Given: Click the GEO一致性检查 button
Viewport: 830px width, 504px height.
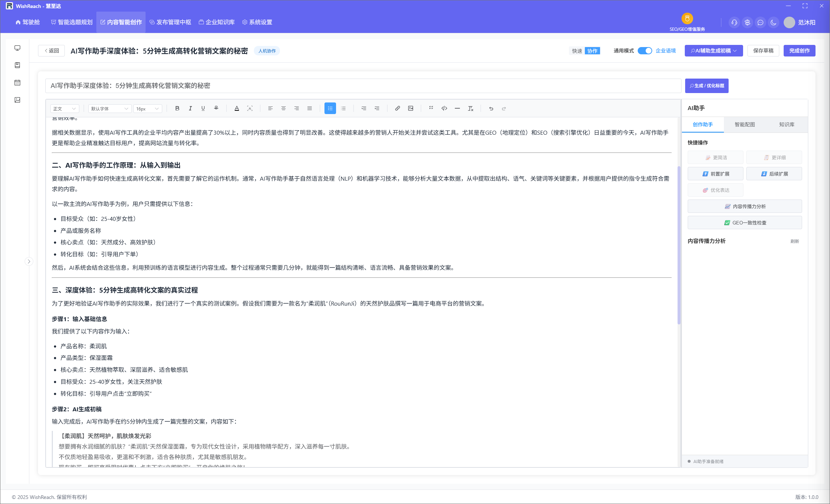Looking at the screenshot, I should 745,223.
